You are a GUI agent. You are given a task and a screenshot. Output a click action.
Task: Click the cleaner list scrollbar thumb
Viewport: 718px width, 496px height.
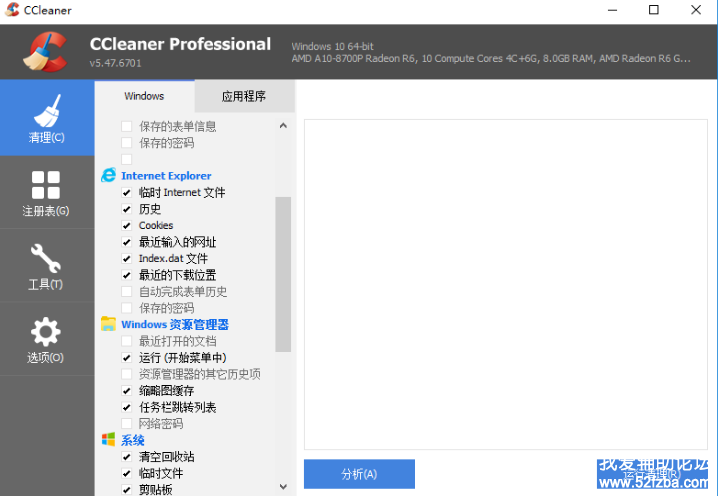tap(283, 274)
